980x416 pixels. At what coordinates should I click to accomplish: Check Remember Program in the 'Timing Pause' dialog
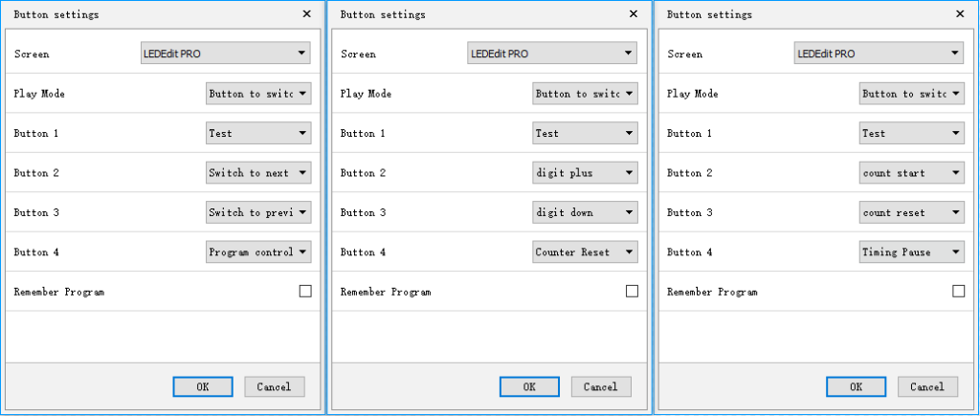(x=958, y=292)
